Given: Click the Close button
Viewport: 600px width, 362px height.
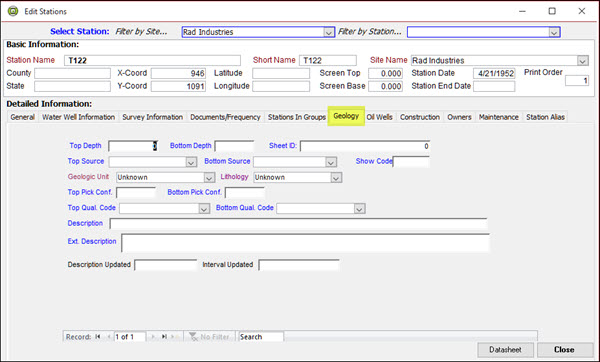Looking at the screenshot, I should (x=564, y=349).
